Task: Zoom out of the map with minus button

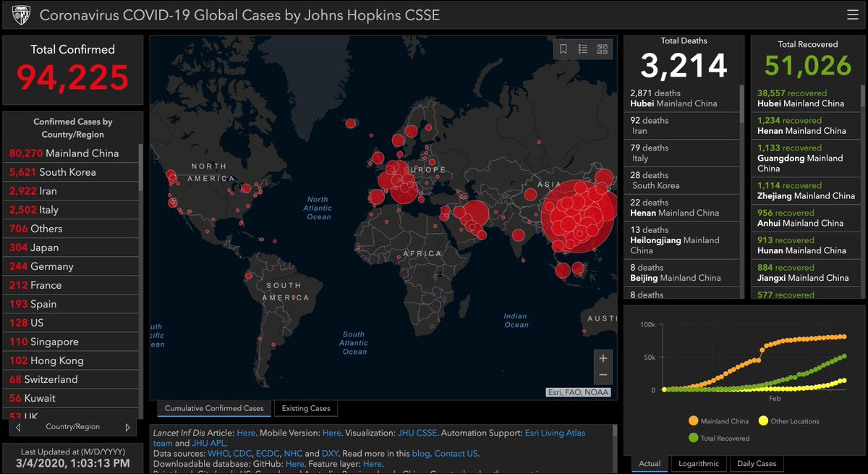Action: pyautogui.click(x=603, y=376)
